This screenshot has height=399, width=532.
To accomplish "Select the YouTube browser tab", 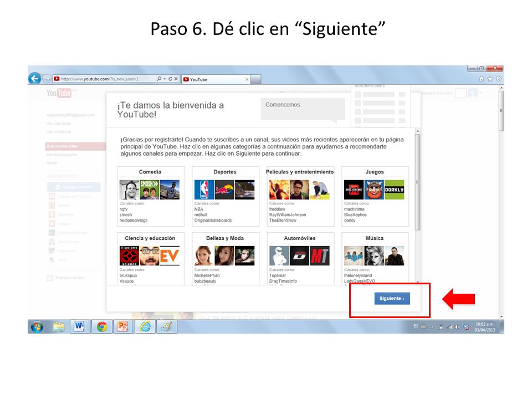I will [216, 79].
